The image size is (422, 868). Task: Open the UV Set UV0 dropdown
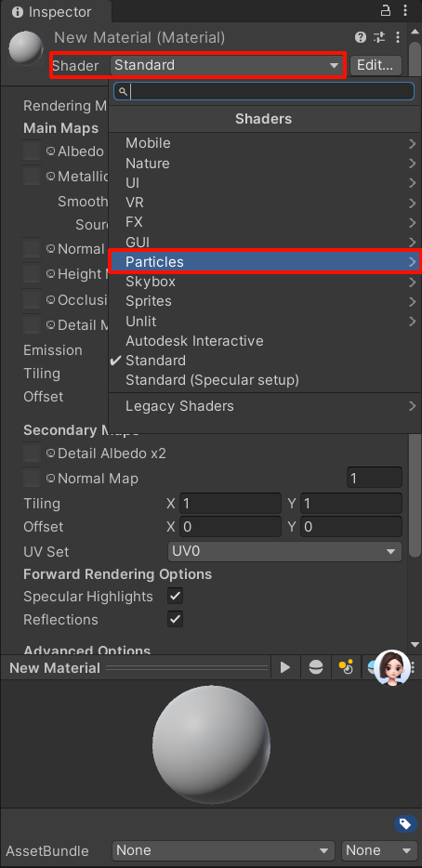point(284,551)
